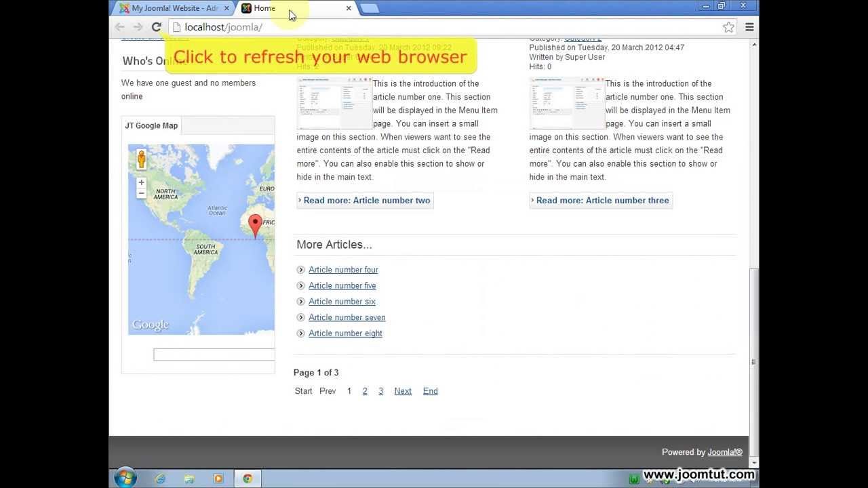
Task: Click Read more: Article number two
Action: point(365,201)
